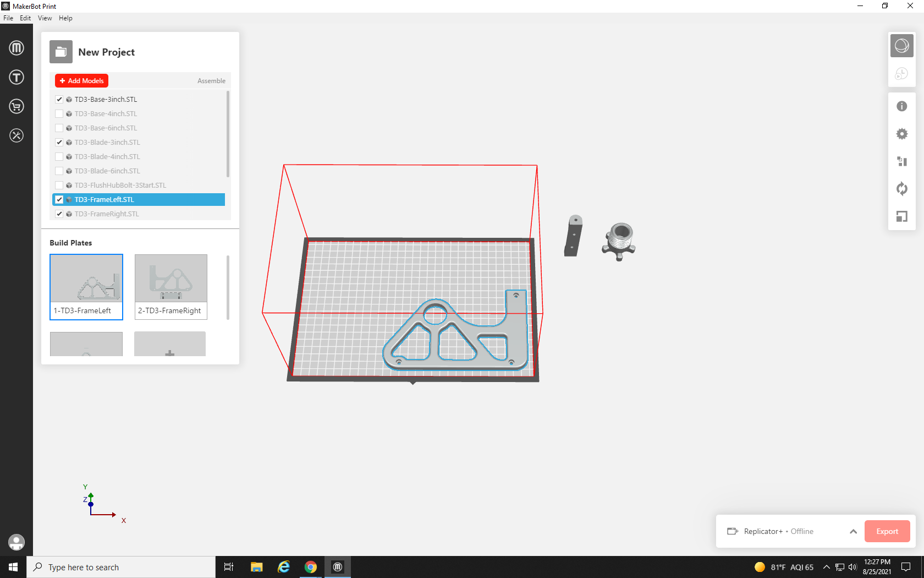Click the dark blade model off plate

tap(573, 237)
